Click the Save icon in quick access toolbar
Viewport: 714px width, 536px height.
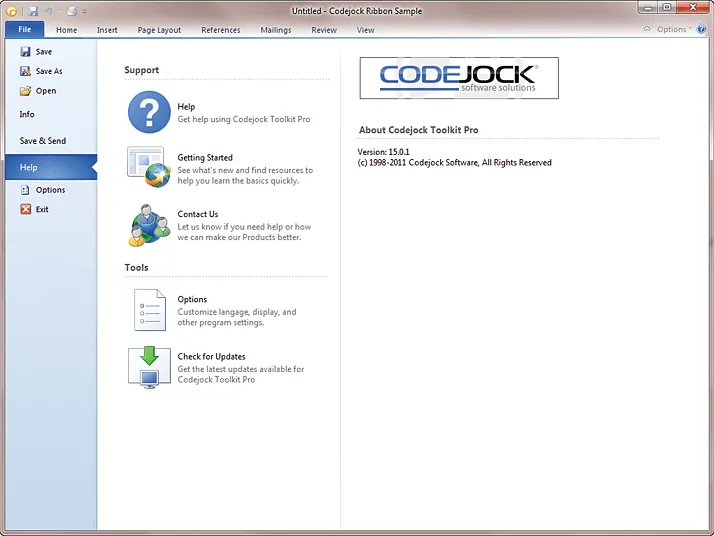click(33, 11)
